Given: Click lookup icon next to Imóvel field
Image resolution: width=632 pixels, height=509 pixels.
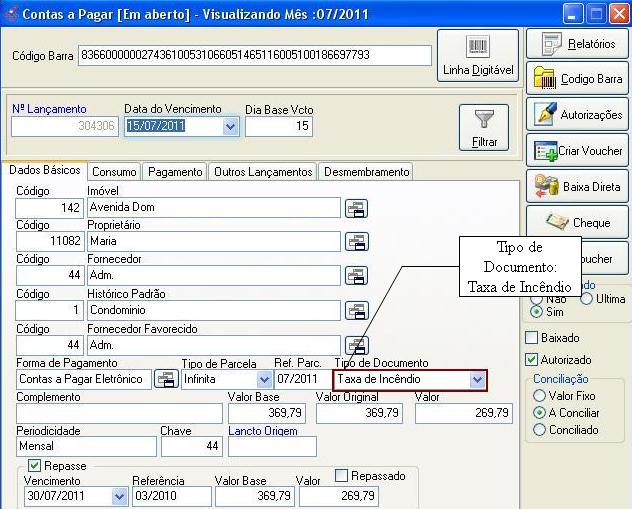Looking at the screenshot, I should 356,208.
